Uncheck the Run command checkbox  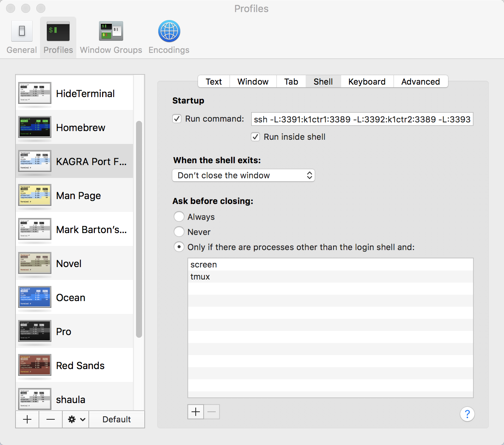click(177, 119)
